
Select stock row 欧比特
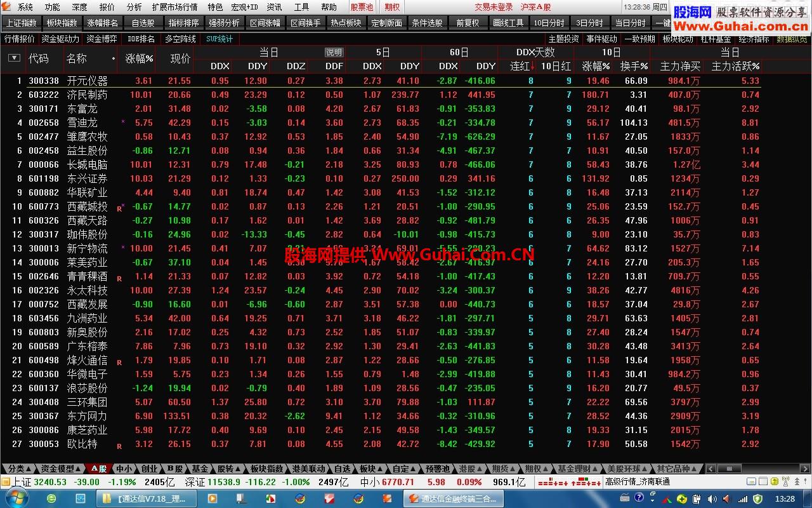[381, 444]
